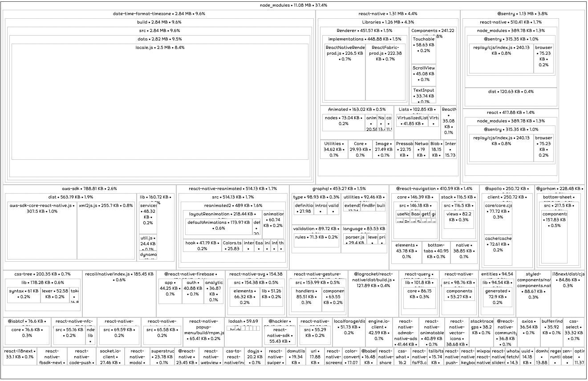The width and height of the screenshot is (588, 381).
Task: Select the handlers 85.51 KB cell
Action: click(306, 299)
